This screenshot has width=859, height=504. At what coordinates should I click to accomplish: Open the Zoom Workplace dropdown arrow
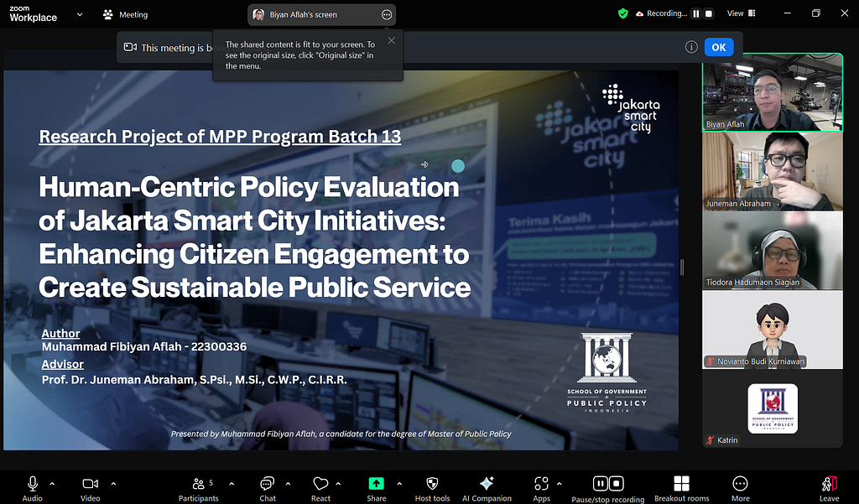80,15
